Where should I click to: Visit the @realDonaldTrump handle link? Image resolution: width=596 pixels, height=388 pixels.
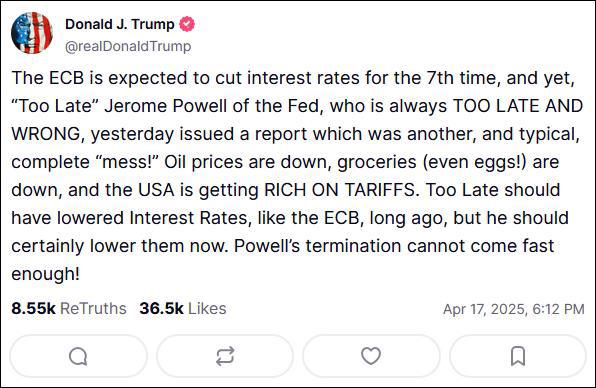point(128,46)
